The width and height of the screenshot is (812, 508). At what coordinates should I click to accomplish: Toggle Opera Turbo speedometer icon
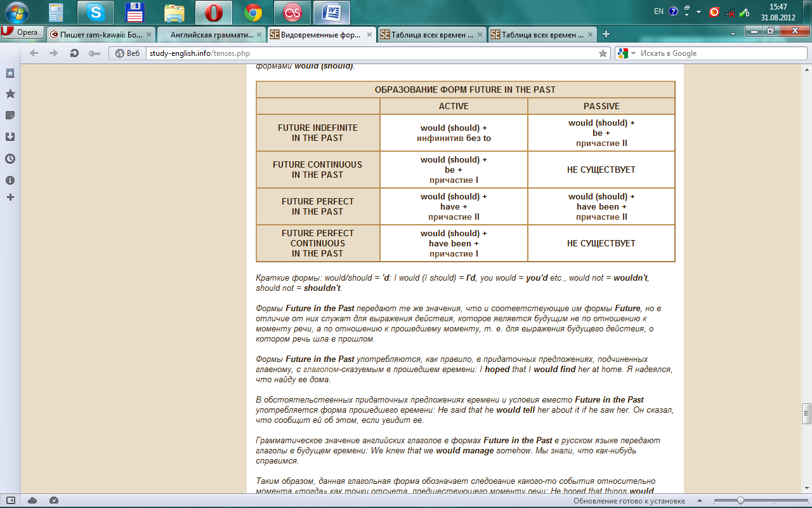click(x=53, y=500)
